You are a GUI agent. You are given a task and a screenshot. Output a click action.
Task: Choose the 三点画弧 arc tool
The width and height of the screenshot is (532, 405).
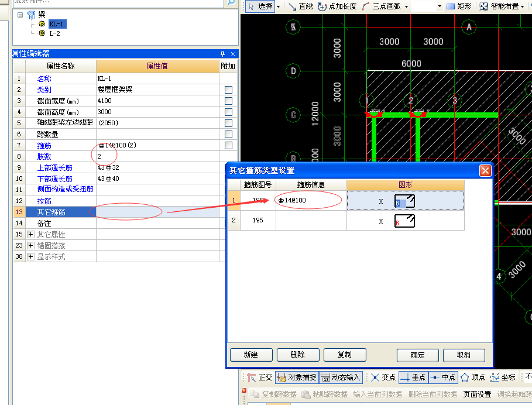coord(382,6)
